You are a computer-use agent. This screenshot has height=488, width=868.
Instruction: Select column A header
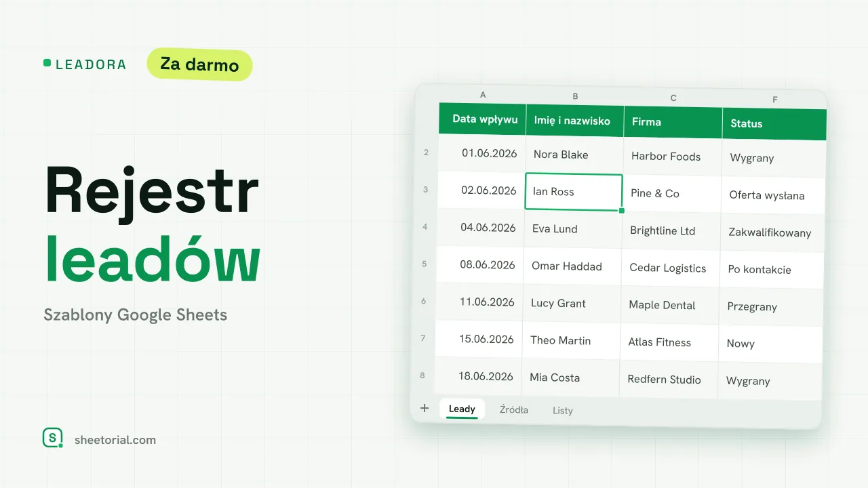click(483, 95)
